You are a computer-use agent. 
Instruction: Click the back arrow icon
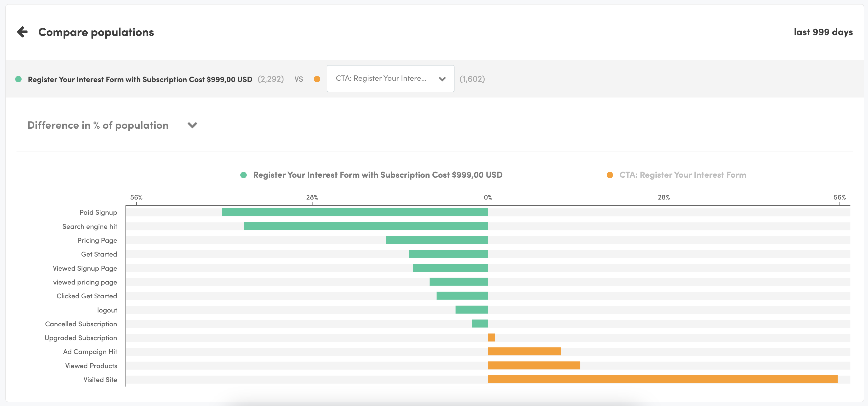(22, 32)
